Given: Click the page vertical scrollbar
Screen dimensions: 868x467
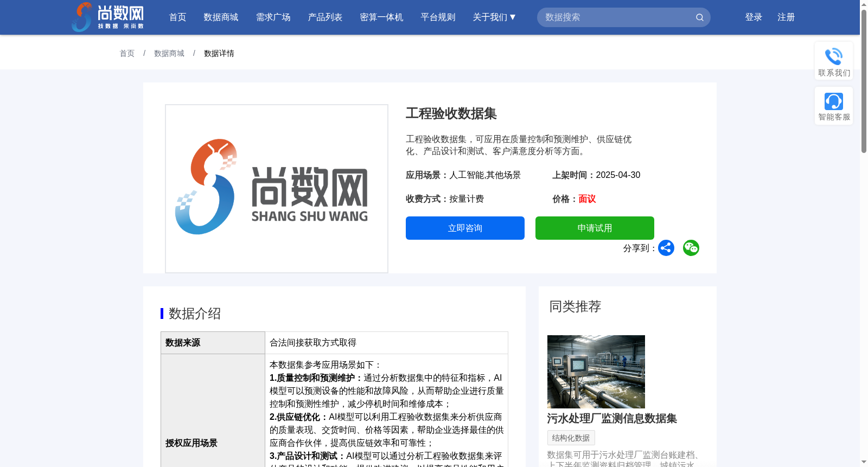Looking at the screenshot, I should [864, 81].
